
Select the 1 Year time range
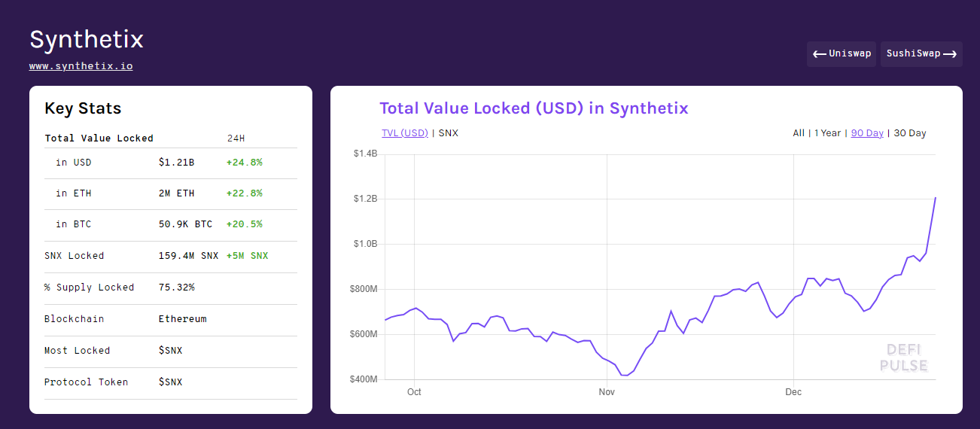[x=828, y=133]
